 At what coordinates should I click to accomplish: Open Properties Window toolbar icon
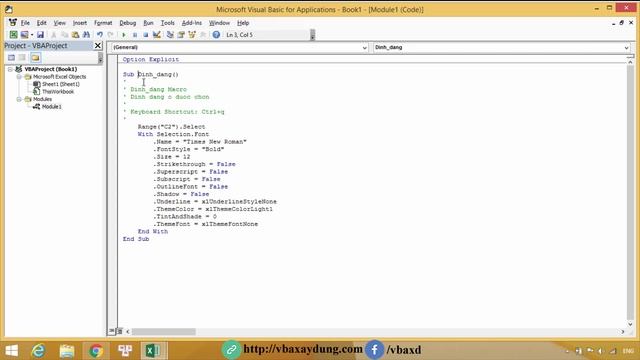(181, 35)
